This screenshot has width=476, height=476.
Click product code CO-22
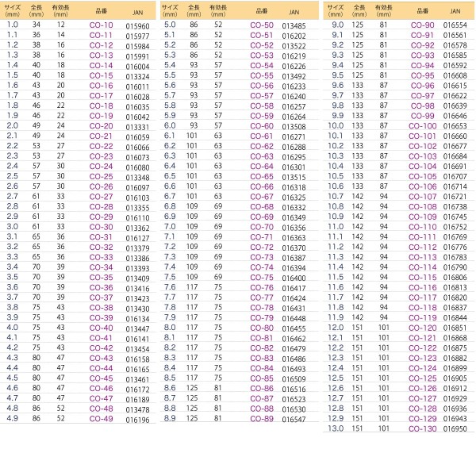(x=101, y=146)
